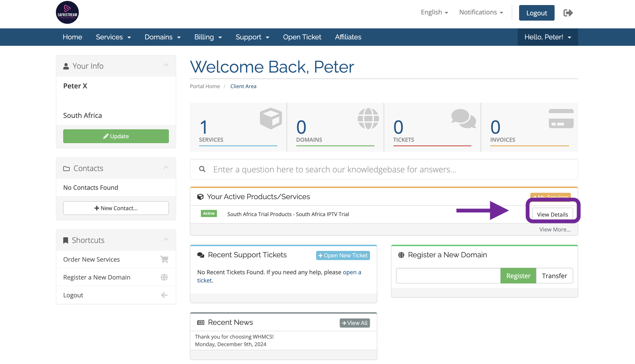Image resolution: width=635 pixels, height=364 pixels.
Task: Click the View More... link
Action: click(555, 229)
